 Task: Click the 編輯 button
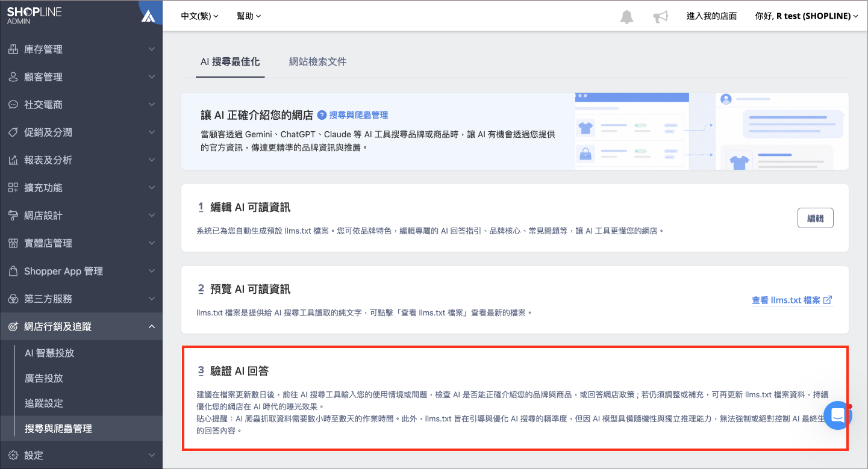pos(816,218)
